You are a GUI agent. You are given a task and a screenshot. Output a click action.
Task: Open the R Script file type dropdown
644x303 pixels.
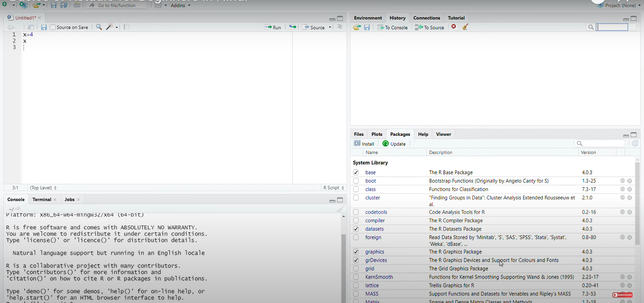click(333, 188)
